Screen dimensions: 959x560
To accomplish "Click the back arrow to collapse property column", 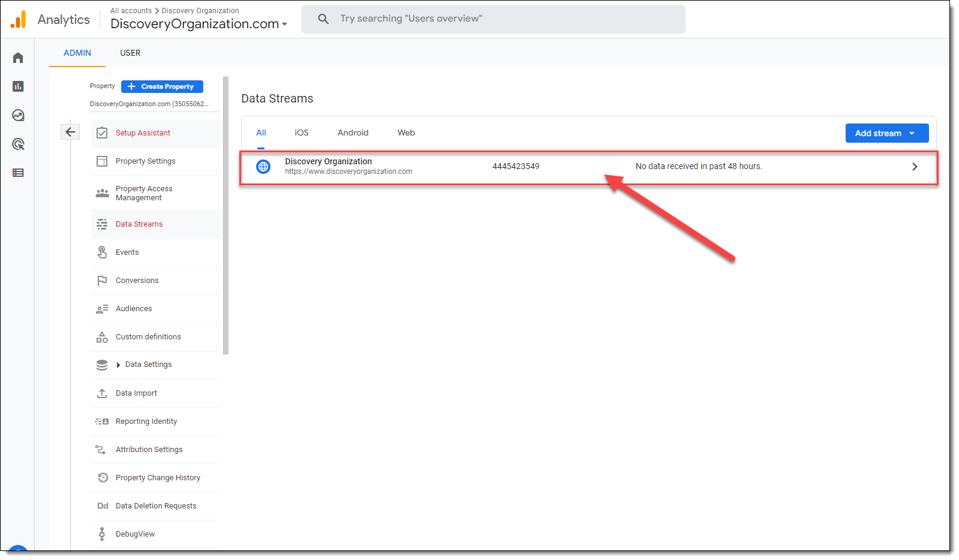I will point(70,132).
